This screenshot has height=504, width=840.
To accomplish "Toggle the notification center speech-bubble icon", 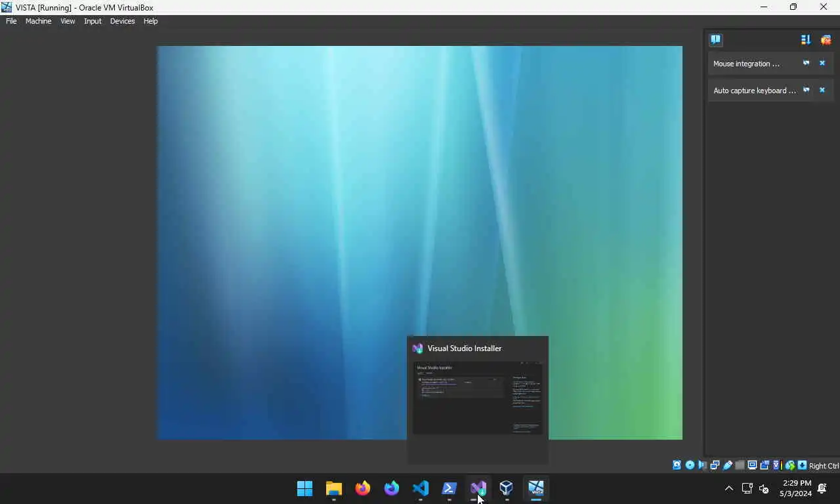I will 715,39.
